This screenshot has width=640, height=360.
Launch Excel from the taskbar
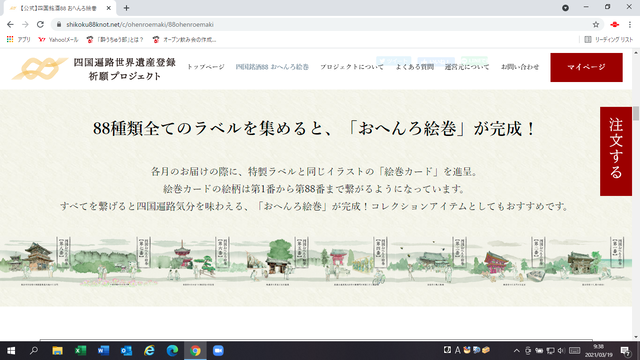(x=80, y=351)
